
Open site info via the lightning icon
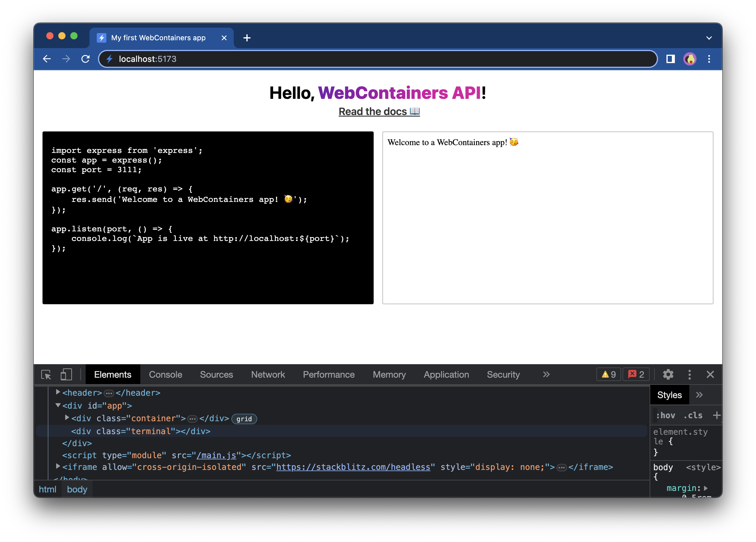coord(110,59)
